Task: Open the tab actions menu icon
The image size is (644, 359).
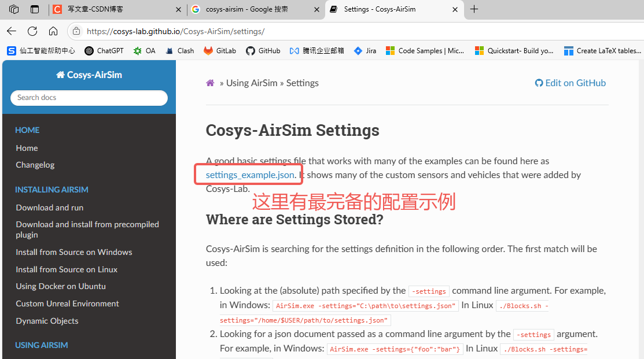Action: 35,9
